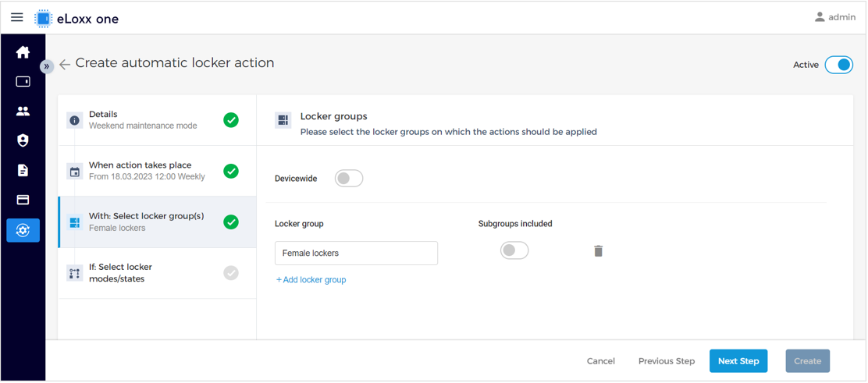868x383 pixels.
Task: Open the automatic actions icon in sidebar
Action: coord(23,230)
